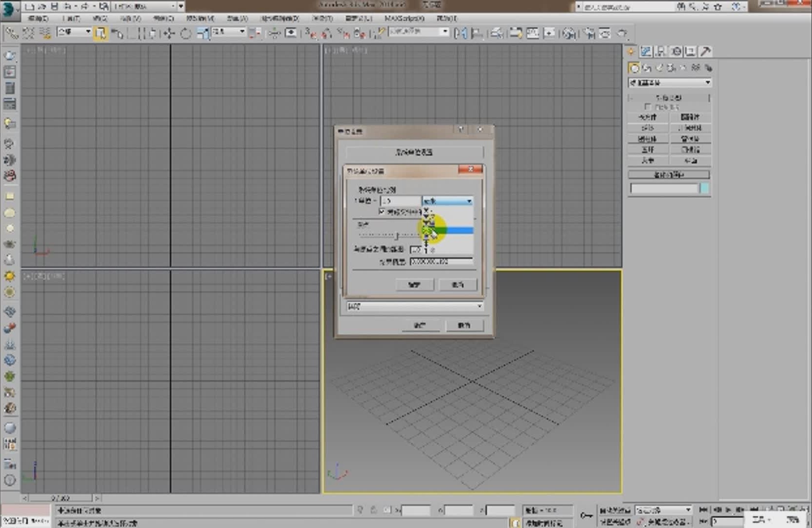This screenshot has width=812, height=528.
Task: Toggle the Angle Snap button
Action: click(x=327, y=33)
